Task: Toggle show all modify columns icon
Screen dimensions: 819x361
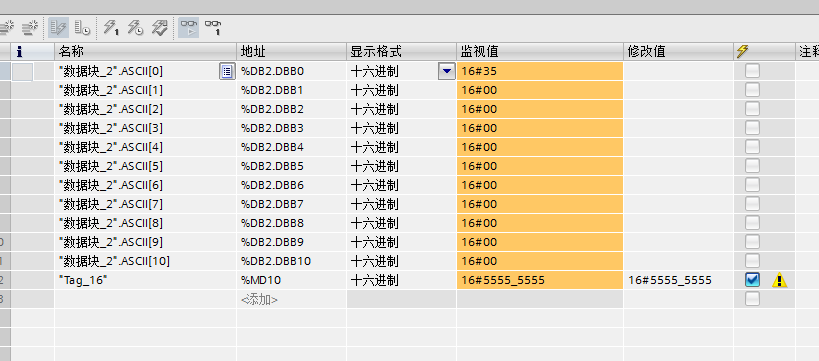Action: [x=58, y=27]
